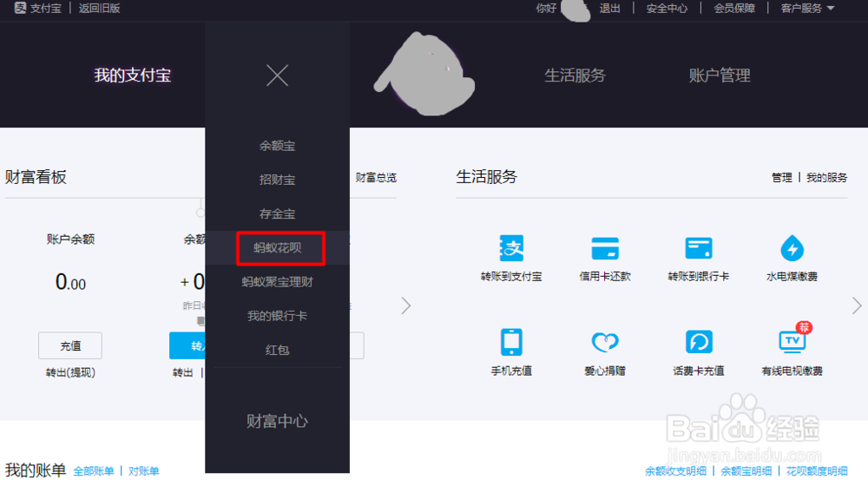Click the account balance 0.00 value
The image size is (868, 486).
(x=70, y=283)
